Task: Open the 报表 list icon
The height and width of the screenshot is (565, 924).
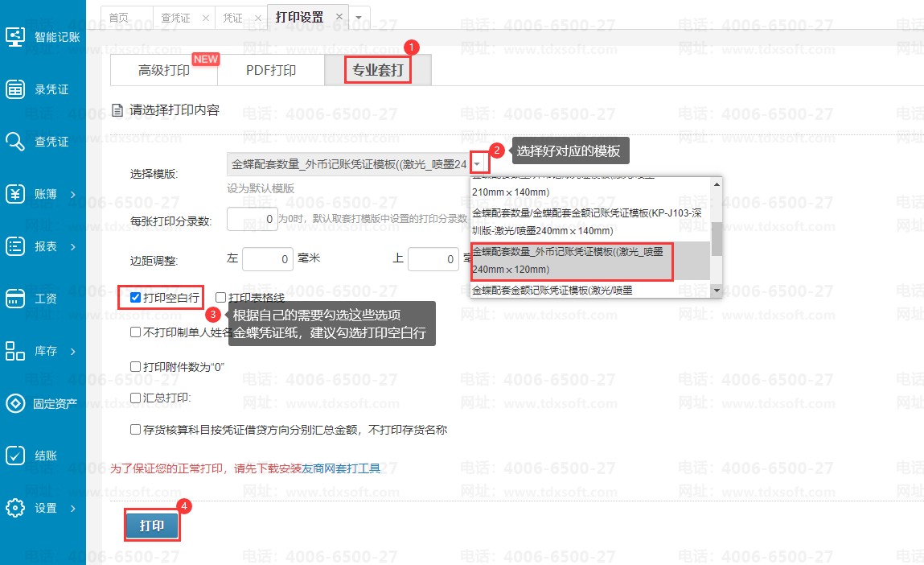Action: [15, 246]
